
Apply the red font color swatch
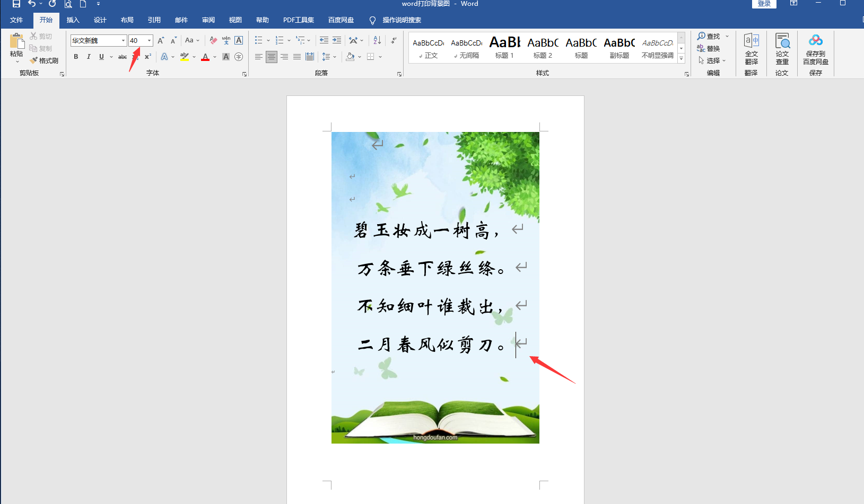tap(205, 57)
